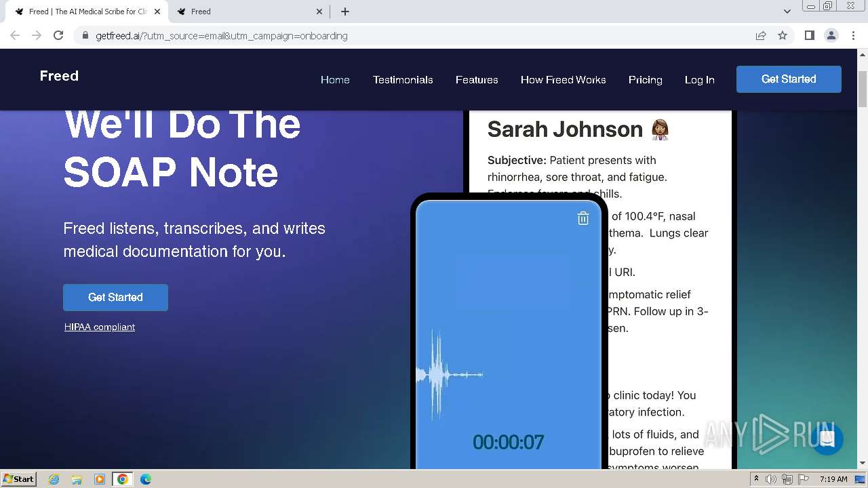
Task: Click Log In link
Action: click(699, 80)
